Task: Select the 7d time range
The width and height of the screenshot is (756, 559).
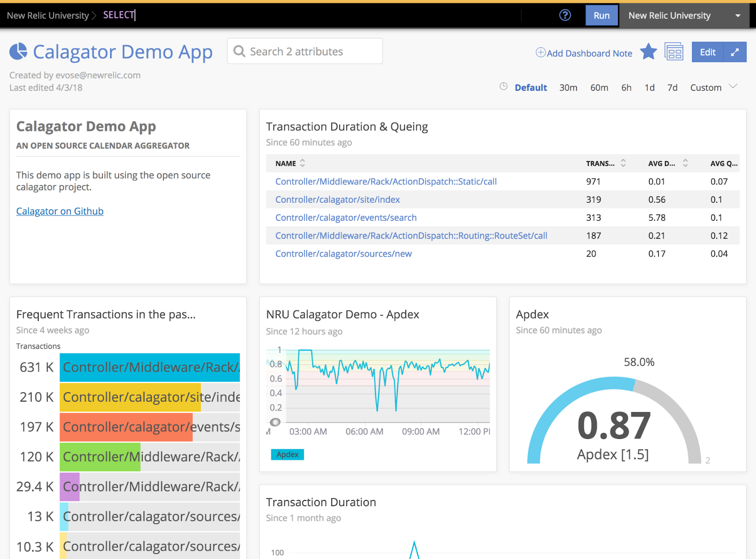Action: 672,87
